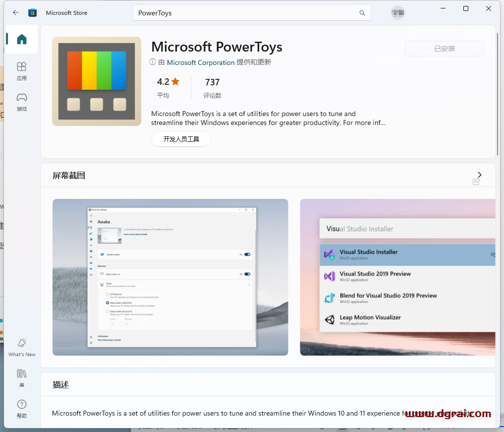Open the Visual Studio Installer screenshot thumbnail
The image size is (504, 432).
[x=397, y=277]
